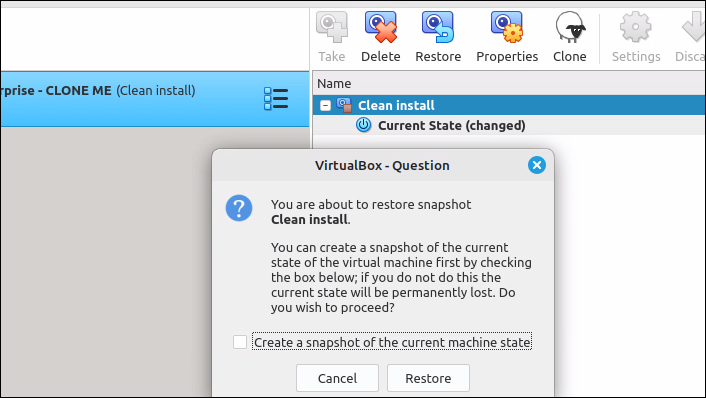Screen dimensions: 706x398
Task: Click the Take snapshot toolbar icon
Action: point(332,27)
